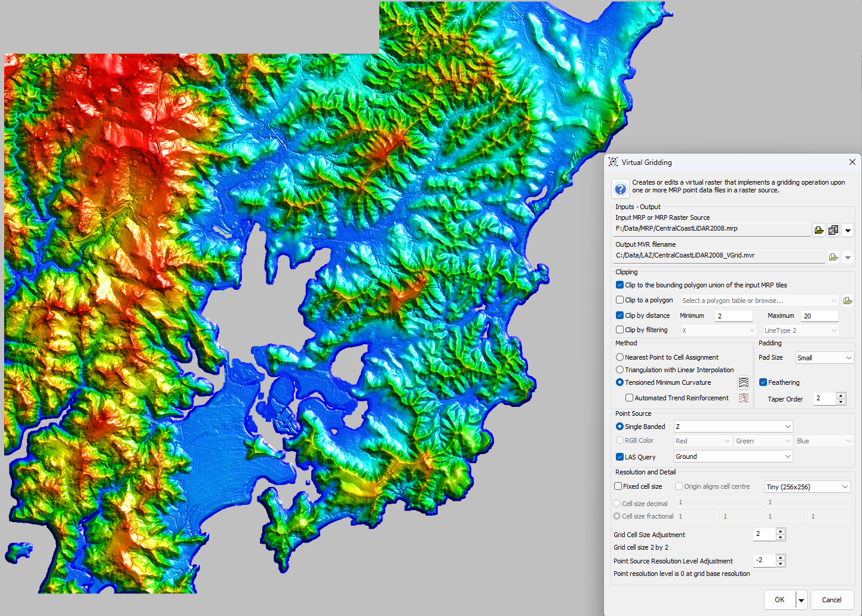The image size is (862, 616).
Task: Click the Cancel button
Action: (x=832, y=600)
